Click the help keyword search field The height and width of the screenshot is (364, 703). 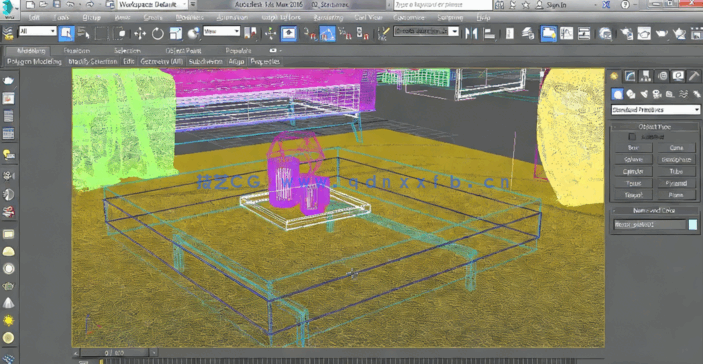coord(443,4)
